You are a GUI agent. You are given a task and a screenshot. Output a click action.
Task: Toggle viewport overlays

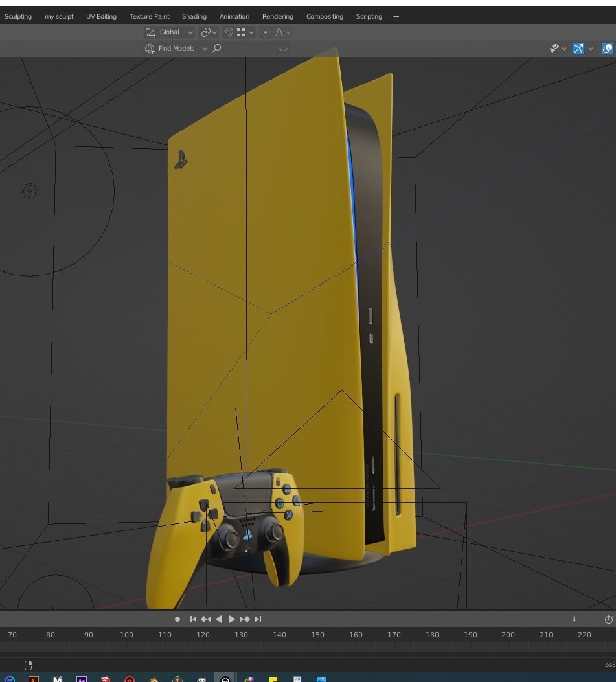(x=608, y=49)
